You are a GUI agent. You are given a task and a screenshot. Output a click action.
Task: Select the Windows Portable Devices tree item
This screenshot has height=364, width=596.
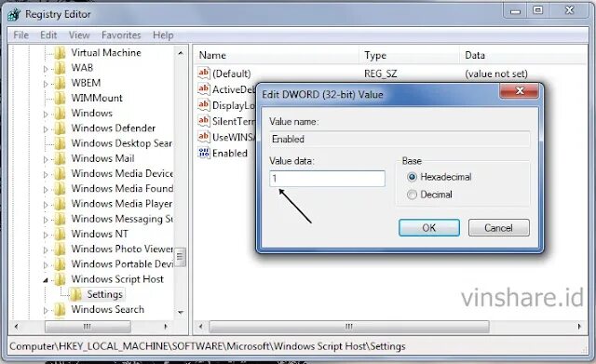(x=122, y=264)
